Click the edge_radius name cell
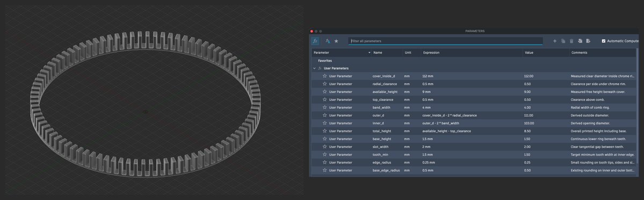The width and height of the screenshot is (644, 200). [381, 162]
